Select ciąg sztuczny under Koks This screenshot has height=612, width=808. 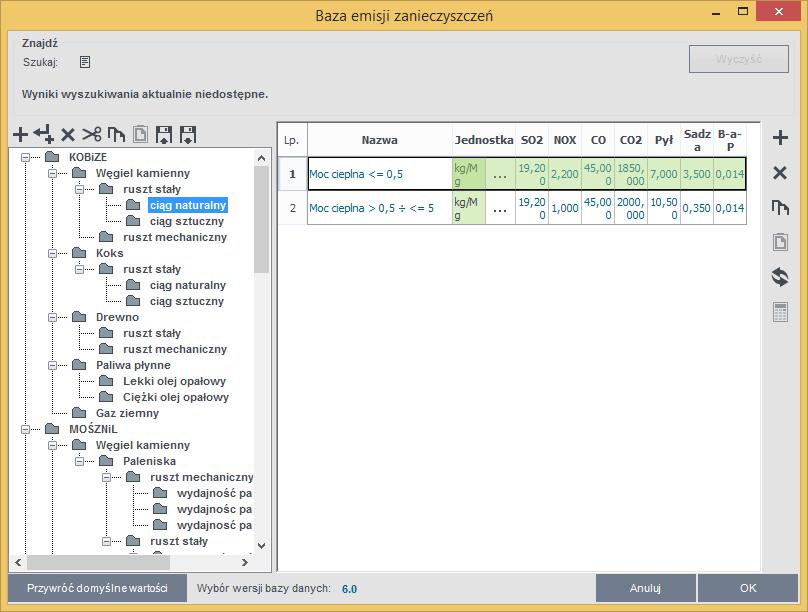click(187, 301)
